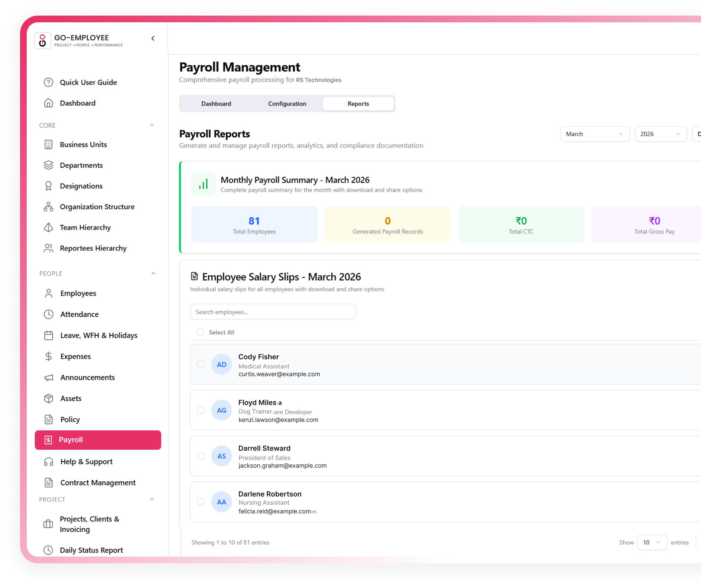Click Floyd Miles's AG avatar
This screenshot has height=588, width=701.
click(222, 410)
